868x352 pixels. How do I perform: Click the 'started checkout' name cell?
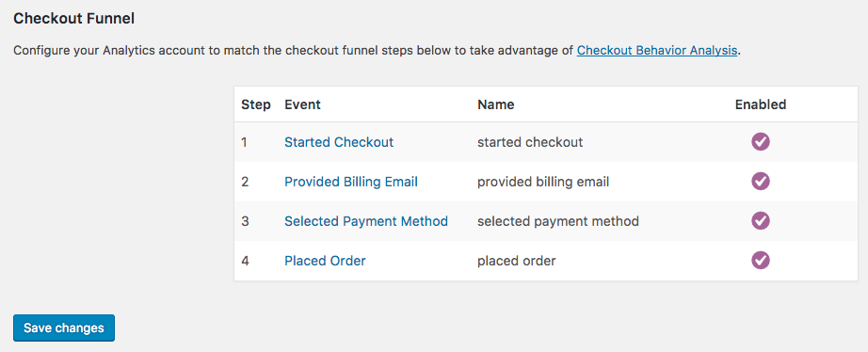530,142
